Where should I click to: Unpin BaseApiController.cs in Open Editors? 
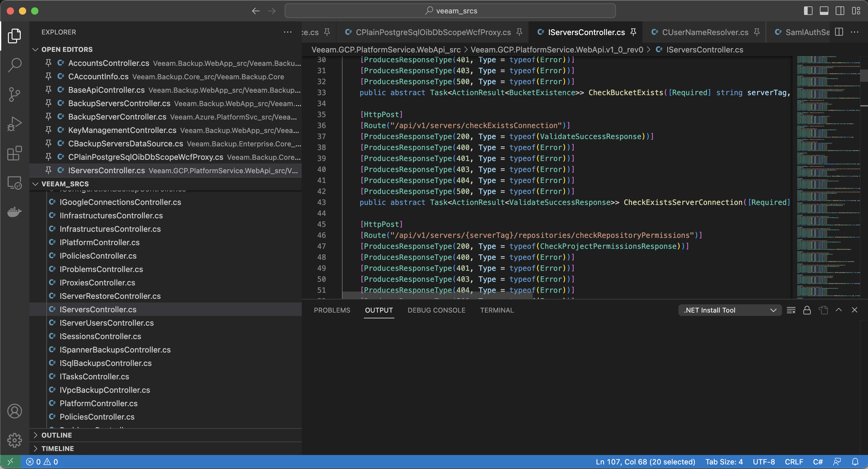point(48,90)
